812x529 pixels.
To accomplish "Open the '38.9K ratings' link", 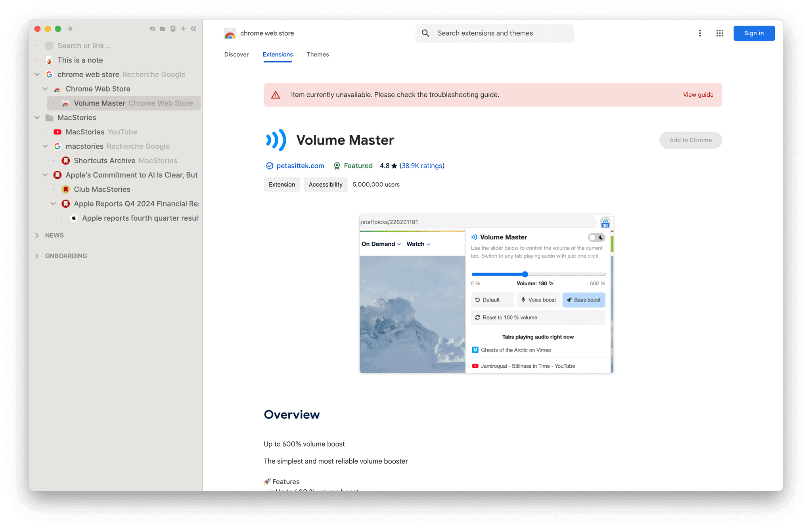I will (422, 166).
